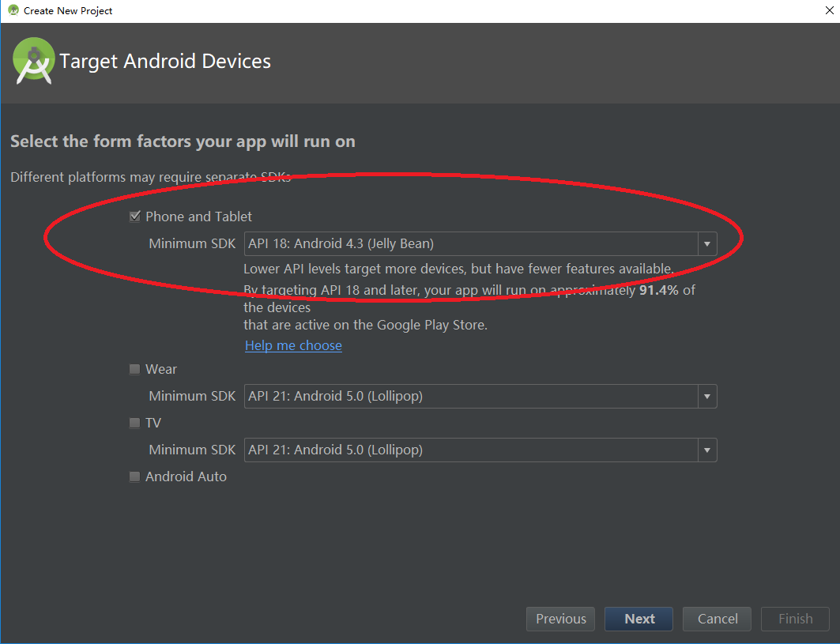
Task: Click the Wear SDK dropdown arrow icon
Action: tap(706, 396)
